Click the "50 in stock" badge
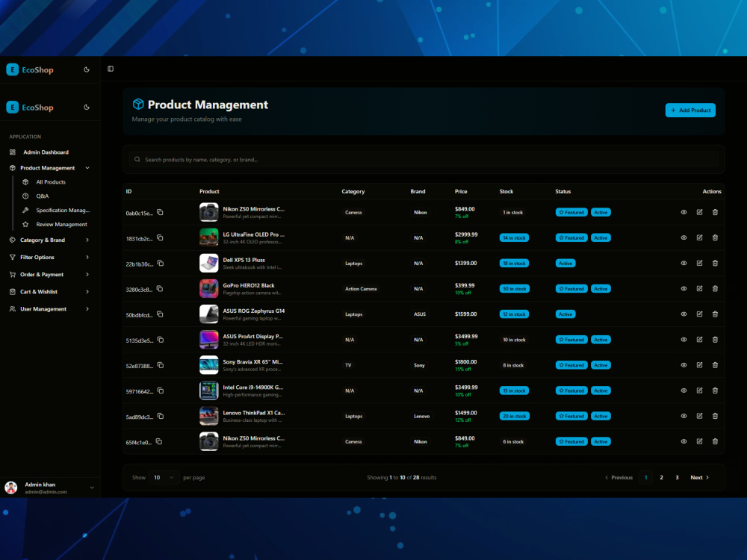The image size is (747, 560). tap(515, 288)
